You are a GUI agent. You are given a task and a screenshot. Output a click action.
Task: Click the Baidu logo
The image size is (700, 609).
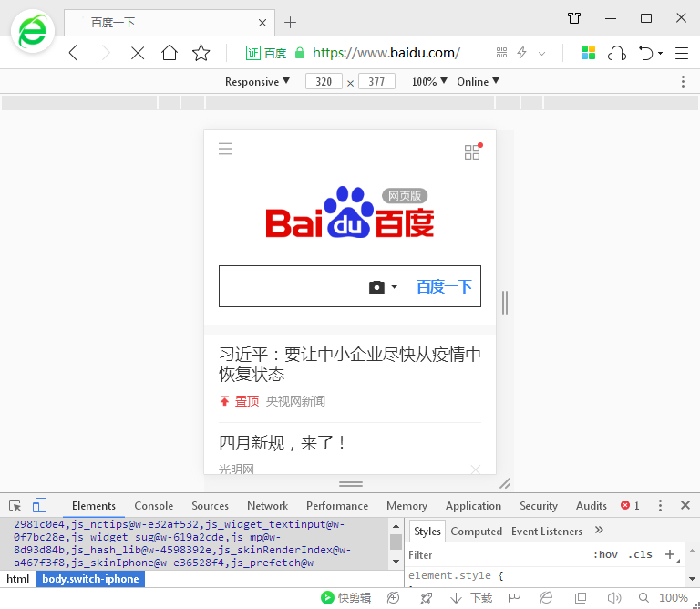pyautogui.click(x=350, y=212)
